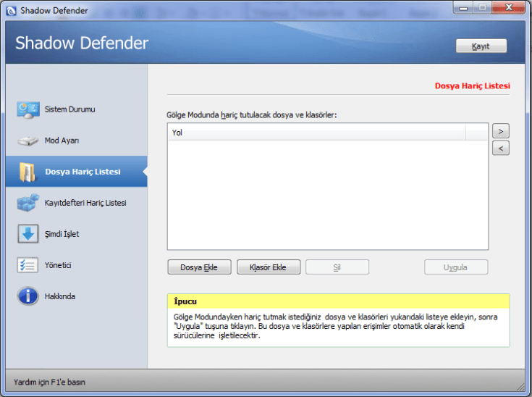Image resolution: width=532 pixels, height=397 pixels.
Task: Click the Yönetici checklist icon
Action: (x=28, y=265)
